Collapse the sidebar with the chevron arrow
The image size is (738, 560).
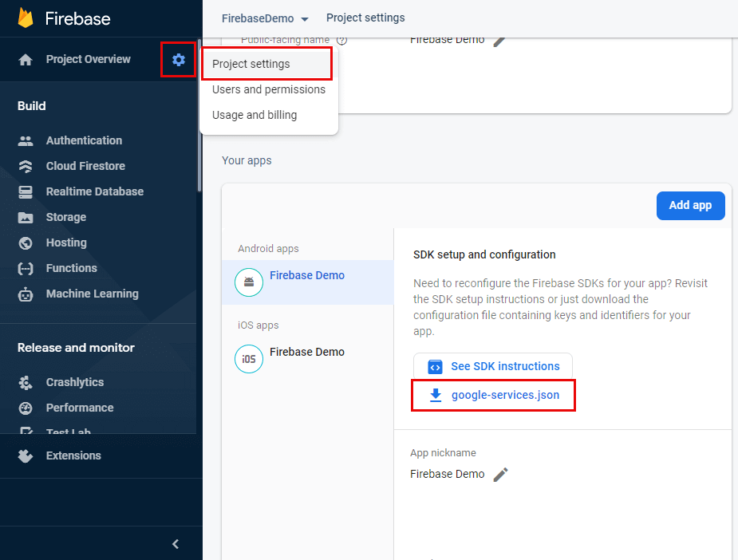pos(176,544)
